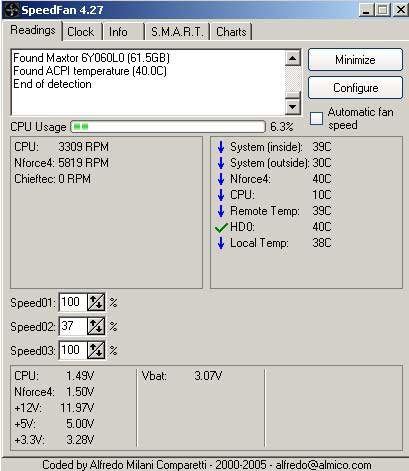The width and height of the screenshot is (409, 471).
Task: Click the CPU usage value '6.3%'
Action: [x=282, y=127]
